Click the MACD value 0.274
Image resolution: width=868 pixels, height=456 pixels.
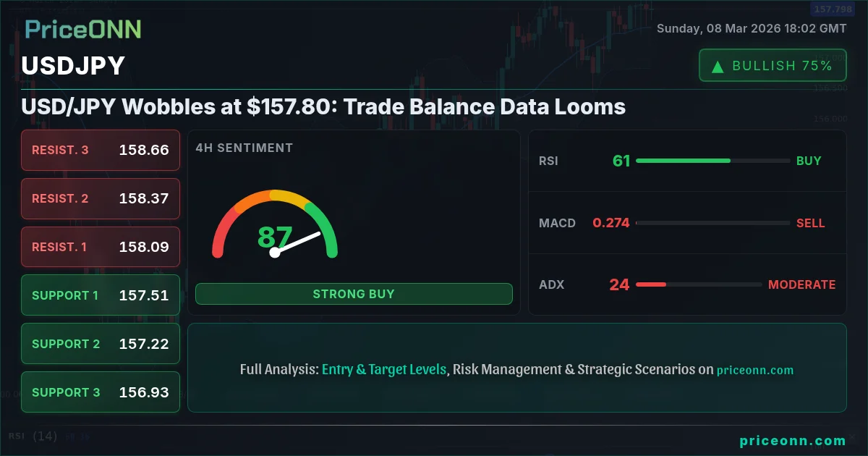[611, 223]
